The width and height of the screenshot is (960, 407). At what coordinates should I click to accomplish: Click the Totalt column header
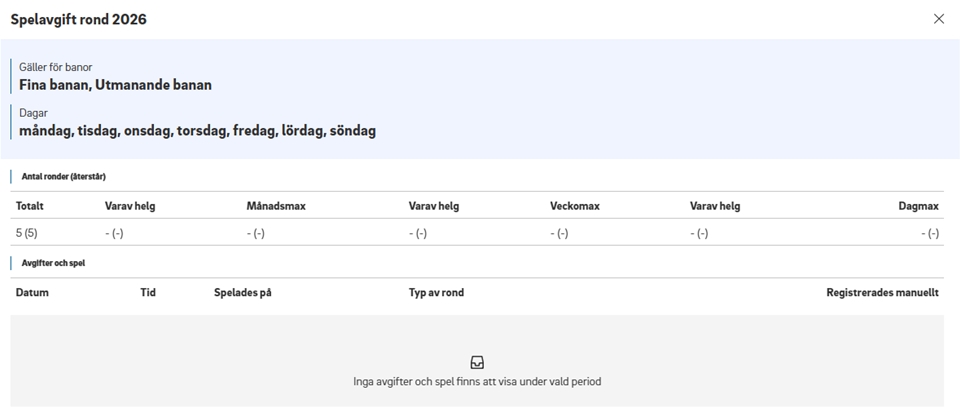30,206
